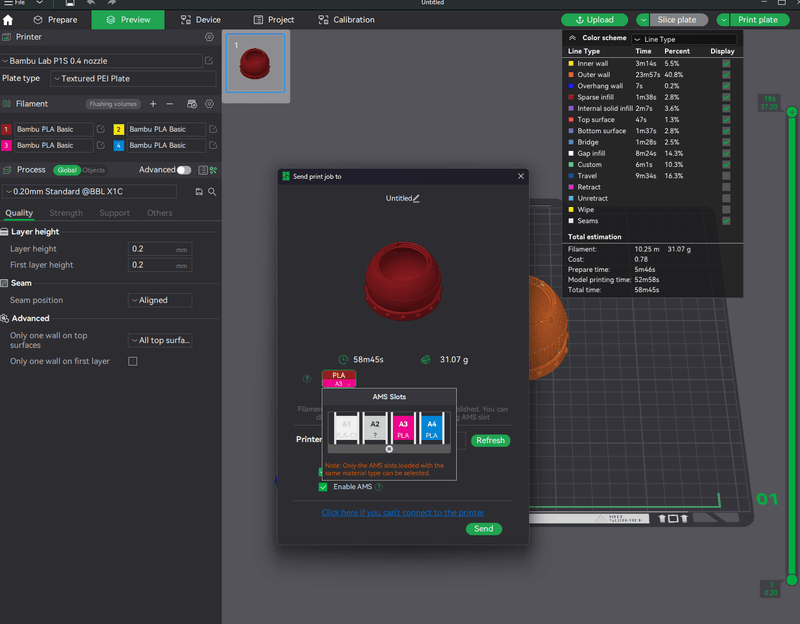Click the help icon next to Enable AMS

tap(379, 487)
